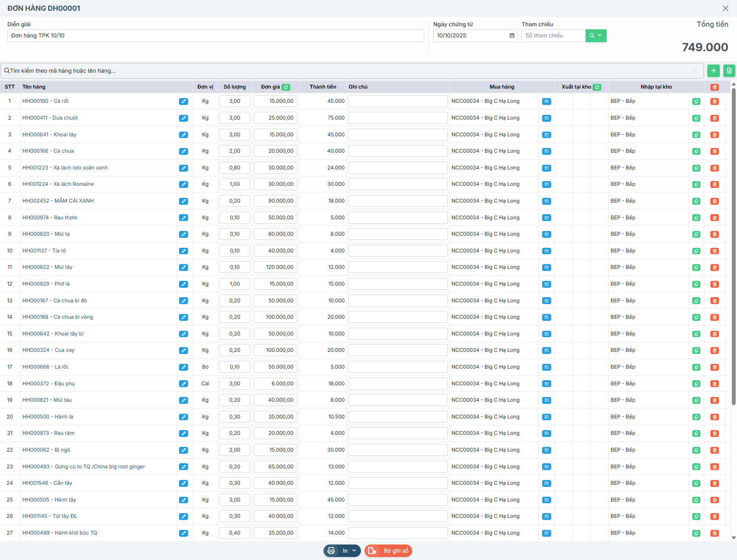Open the calendar date picker icon
Screen dimensions: 737x560
512,36
